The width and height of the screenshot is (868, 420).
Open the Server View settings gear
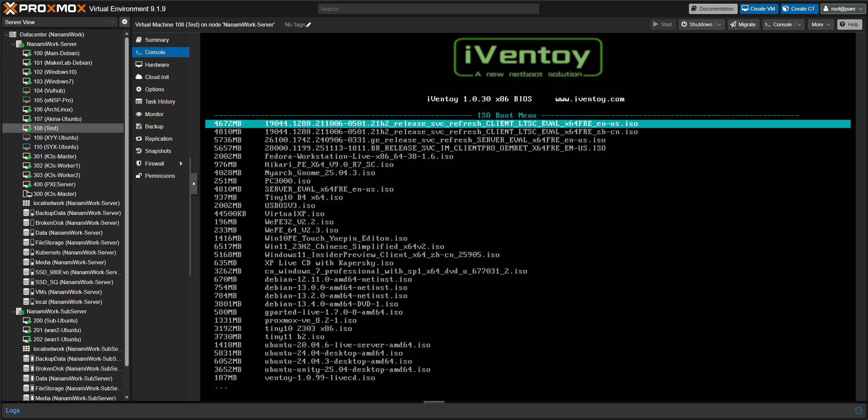(125, 22)
